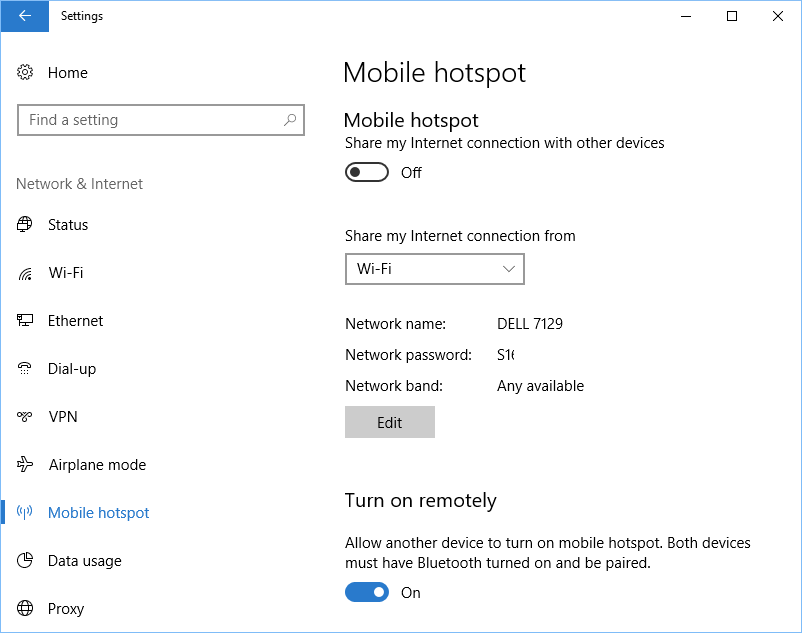Close the Settings window

(777, 16)
